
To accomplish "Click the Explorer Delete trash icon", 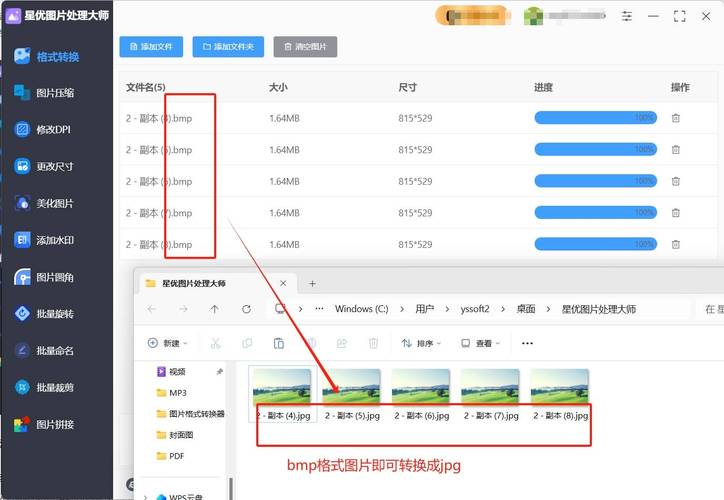I will click(x=373, y=343).
